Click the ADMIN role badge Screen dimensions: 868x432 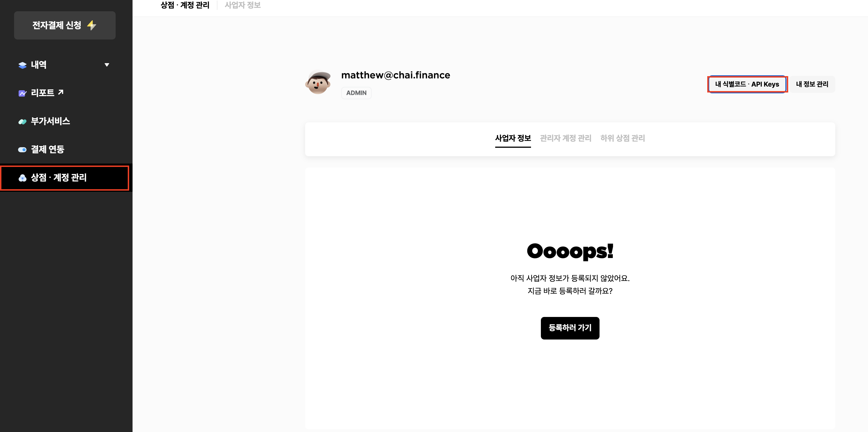click(356, 93)
